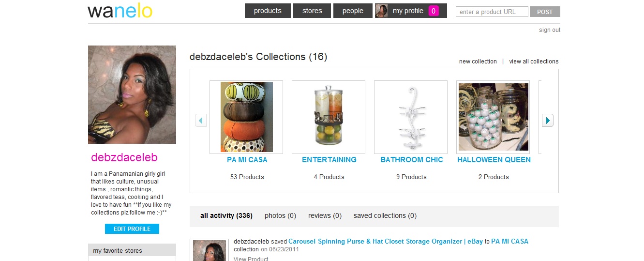Switch to the photos (0) tab
Screen dimensions: 644x261
pyautogui.click(x=280, y=216)
